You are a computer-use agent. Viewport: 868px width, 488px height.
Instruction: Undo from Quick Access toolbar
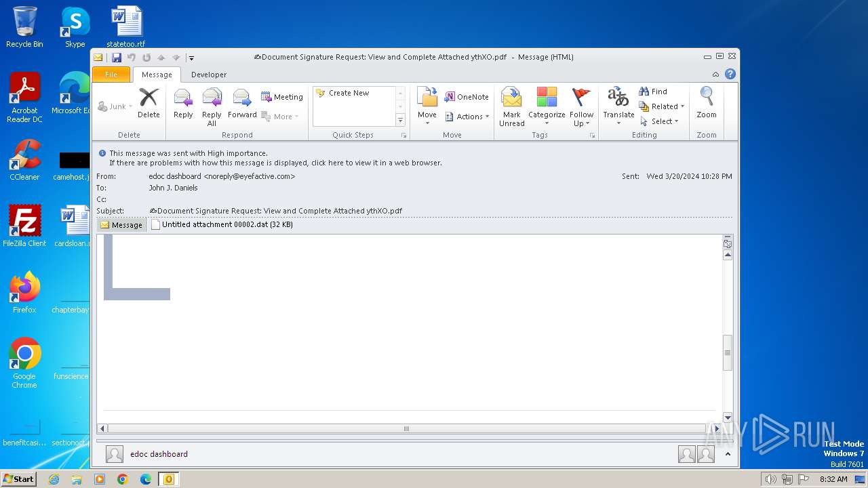[x=132, y=58]
